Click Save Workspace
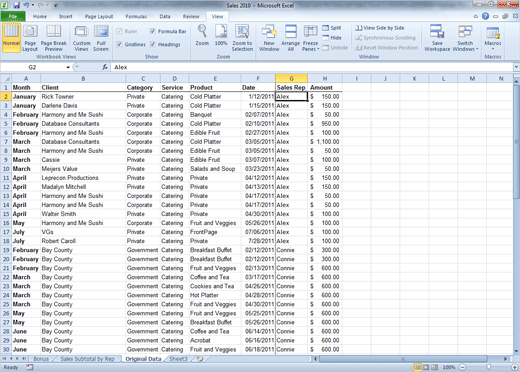 point(437,37)
